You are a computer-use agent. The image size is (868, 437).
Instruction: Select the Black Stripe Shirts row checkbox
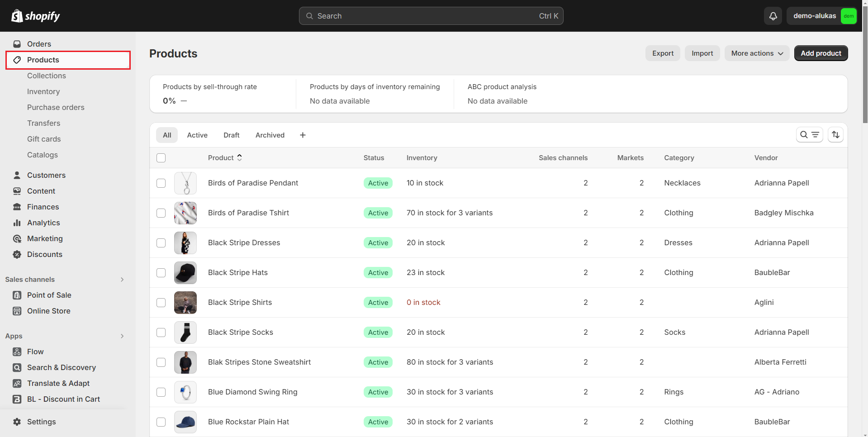tap(161, 303)
